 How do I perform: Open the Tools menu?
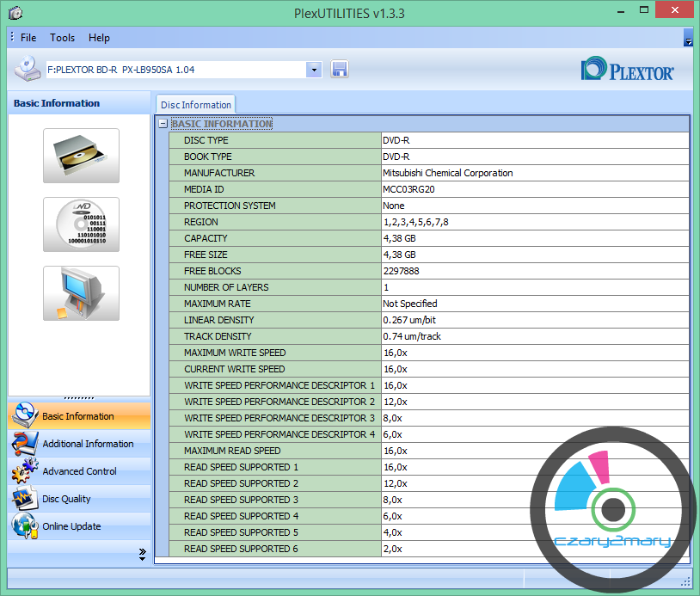[62, 38]
